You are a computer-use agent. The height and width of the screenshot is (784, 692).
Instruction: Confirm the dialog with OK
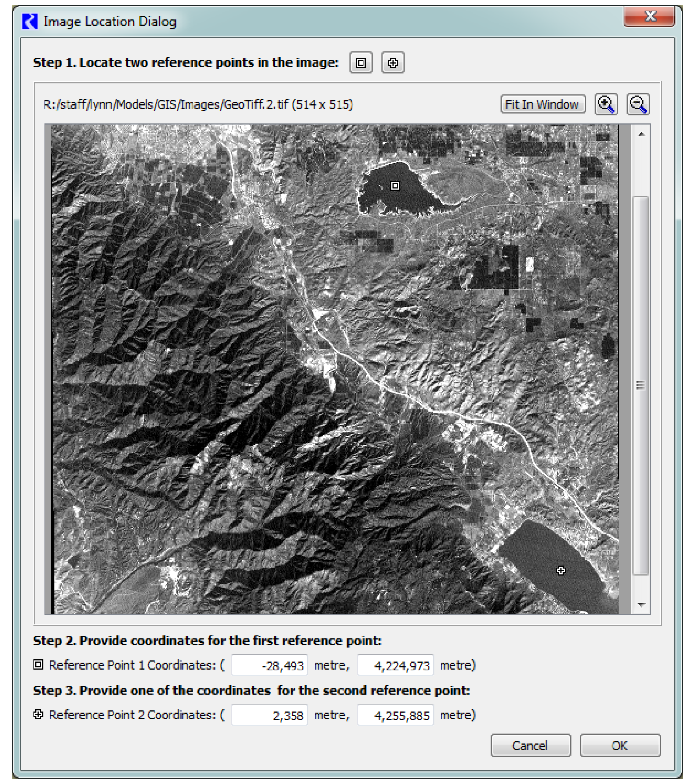click(620, 745)
